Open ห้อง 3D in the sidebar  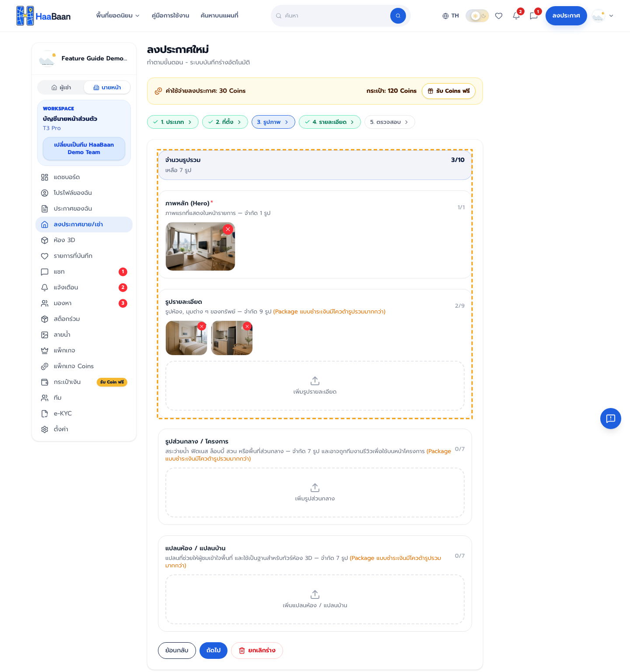point(84,240)
